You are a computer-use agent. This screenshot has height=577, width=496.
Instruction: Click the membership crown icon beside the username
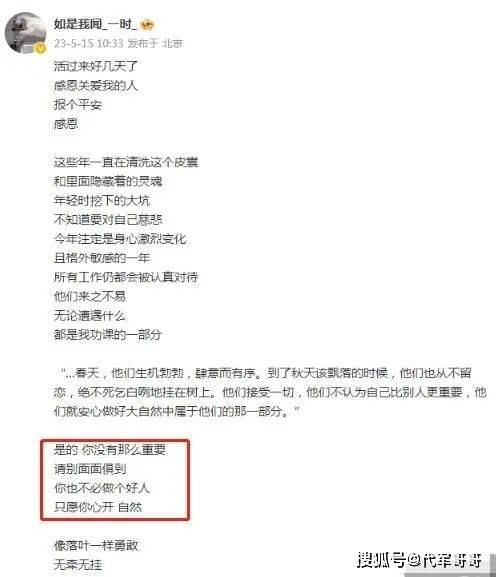[x=147, y=25]
